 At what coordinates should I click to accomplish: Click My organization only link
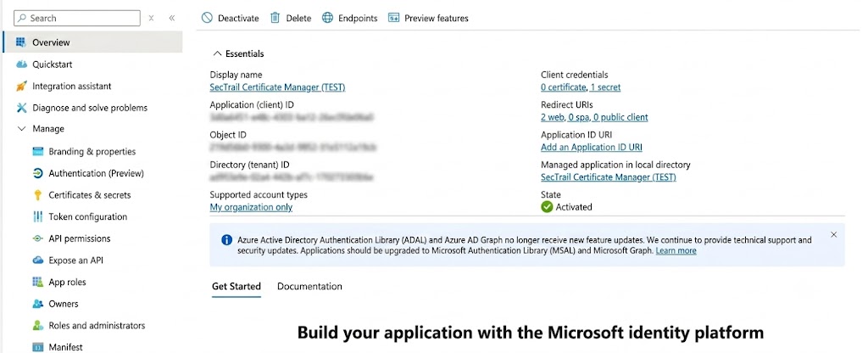pyautogui.click(x=251, y=207)
